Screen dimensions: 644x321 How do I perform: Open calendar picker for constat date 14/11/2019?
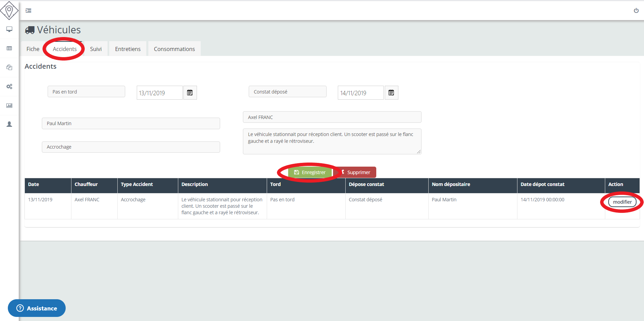point(391,93)
